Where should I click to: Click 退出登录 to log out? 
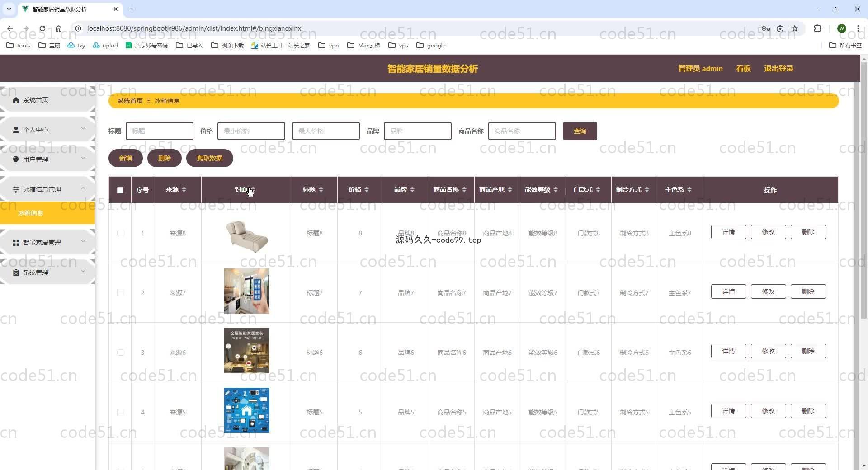[778, 68]
